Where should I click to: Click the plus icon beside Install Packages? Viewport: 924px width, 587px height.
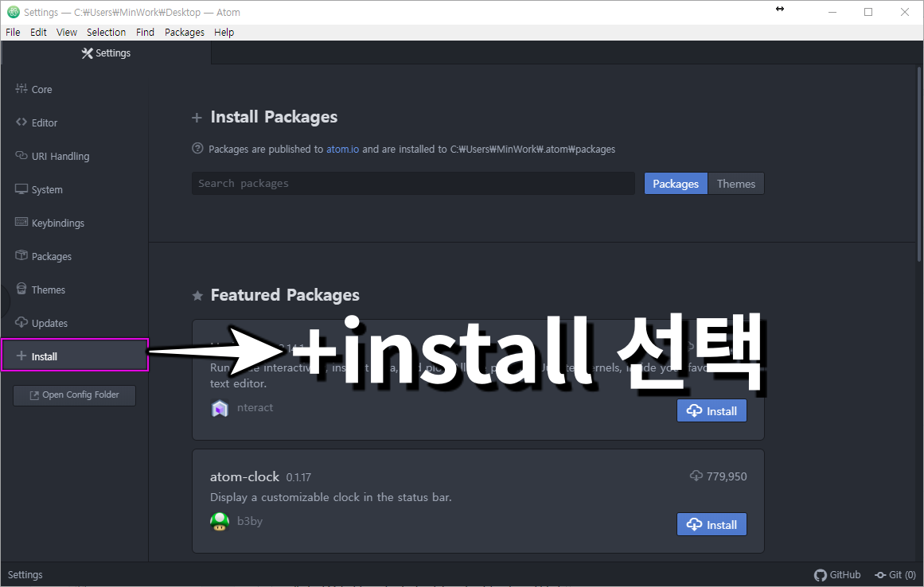[x=197, y=118]
